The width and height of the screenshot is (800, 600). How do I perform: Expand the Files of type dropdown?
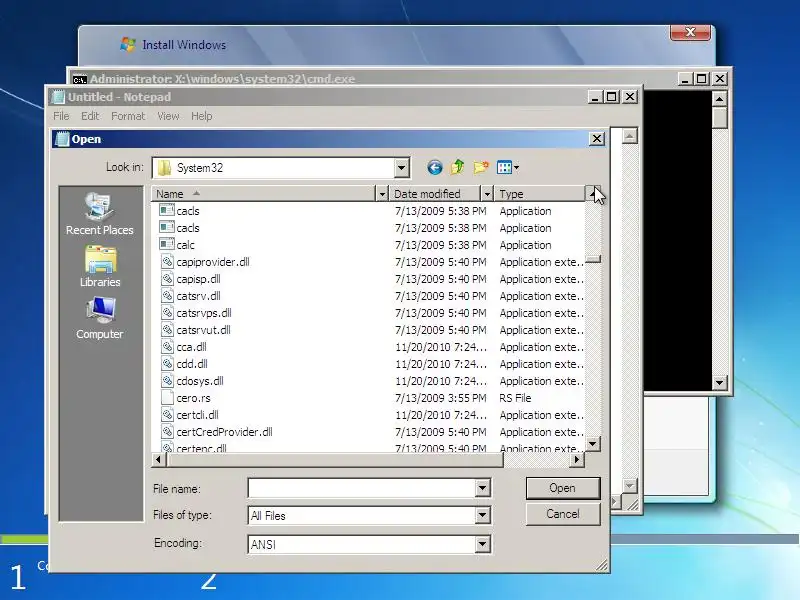482,515
